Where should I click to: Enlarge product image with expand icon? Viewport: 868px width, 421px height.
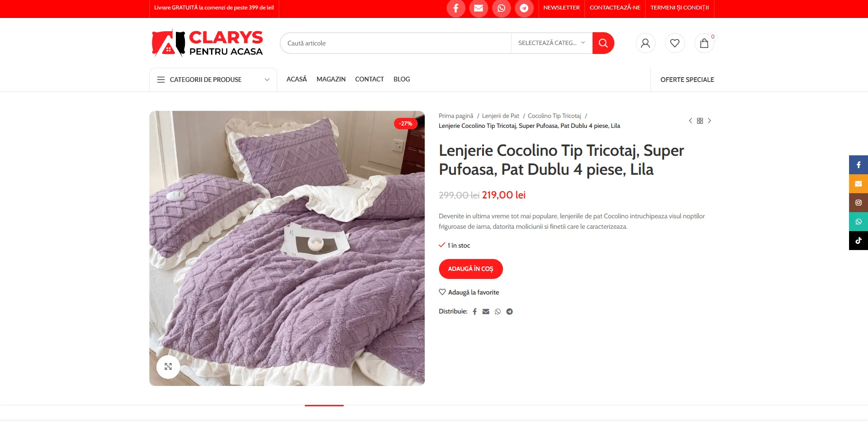click(x=168, y=367)
